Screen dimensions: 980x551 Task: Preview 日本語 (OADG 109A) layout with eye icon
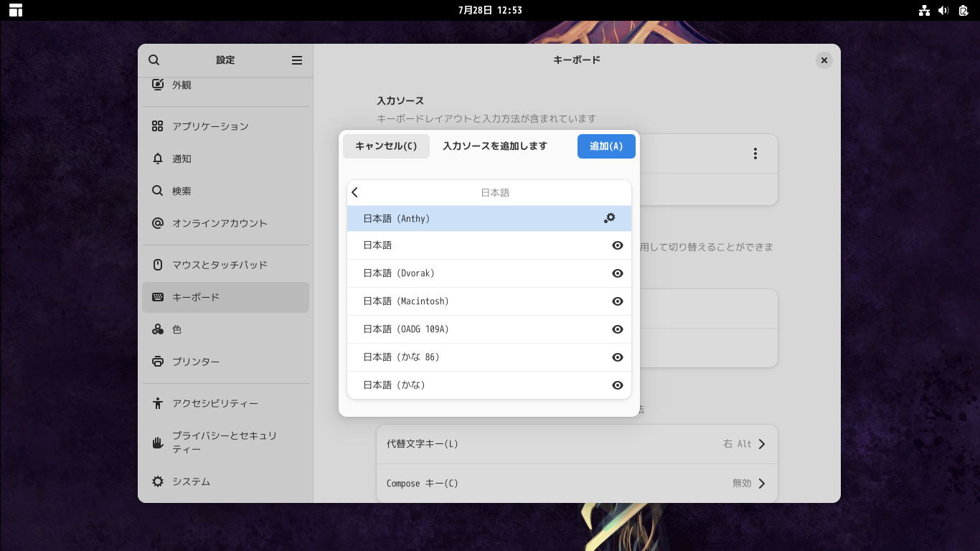[618, 329]
